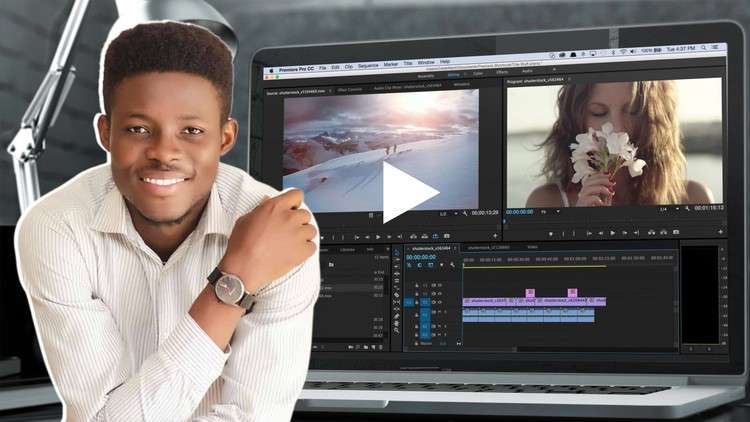This screenshot has width=750, height=422.
Task: Step forward one frame in Program monitor
Action: 625,233
